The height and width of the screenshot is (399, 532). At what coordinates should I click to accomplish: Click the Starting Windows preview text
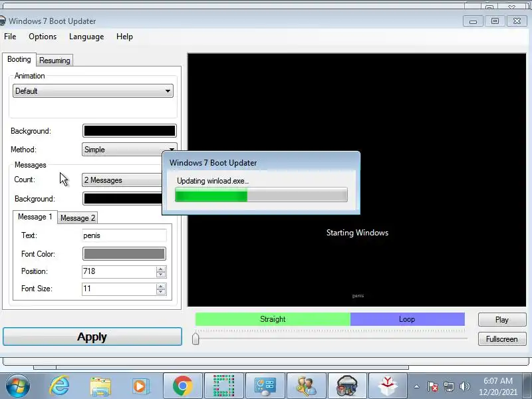pos(357,233)
